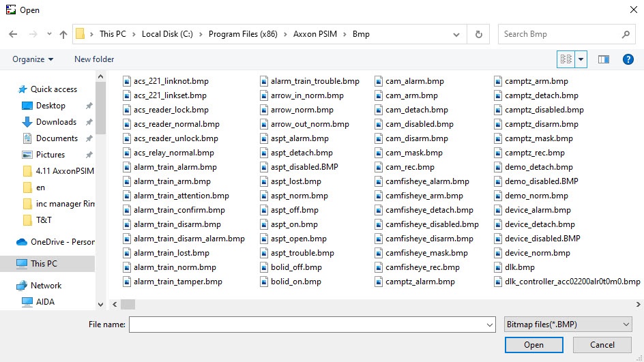Click the change view icon
The height and width of the screenshot is (362, 644).
(566, 59)
